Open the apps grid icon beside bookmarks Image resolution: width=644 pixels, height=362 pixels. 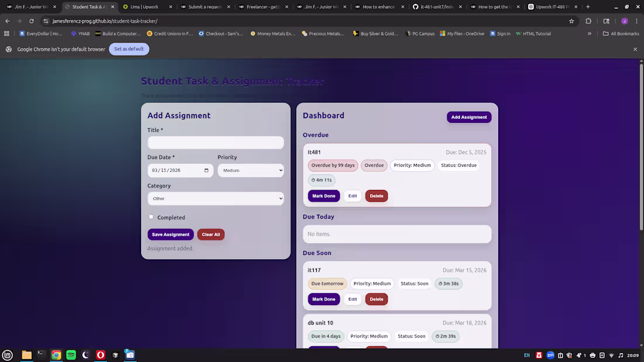(6, 33)
